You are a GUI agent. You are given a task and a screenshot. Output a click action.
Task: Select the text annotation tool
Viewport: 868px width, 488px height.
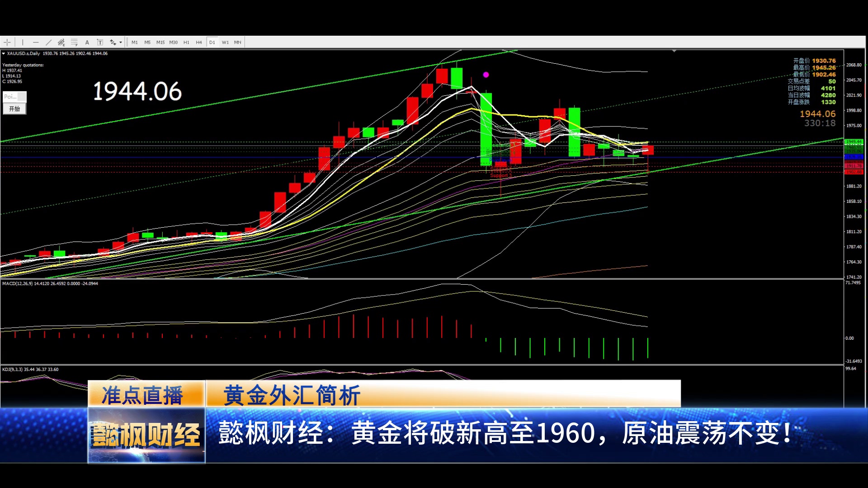click(x=87, y=42)
